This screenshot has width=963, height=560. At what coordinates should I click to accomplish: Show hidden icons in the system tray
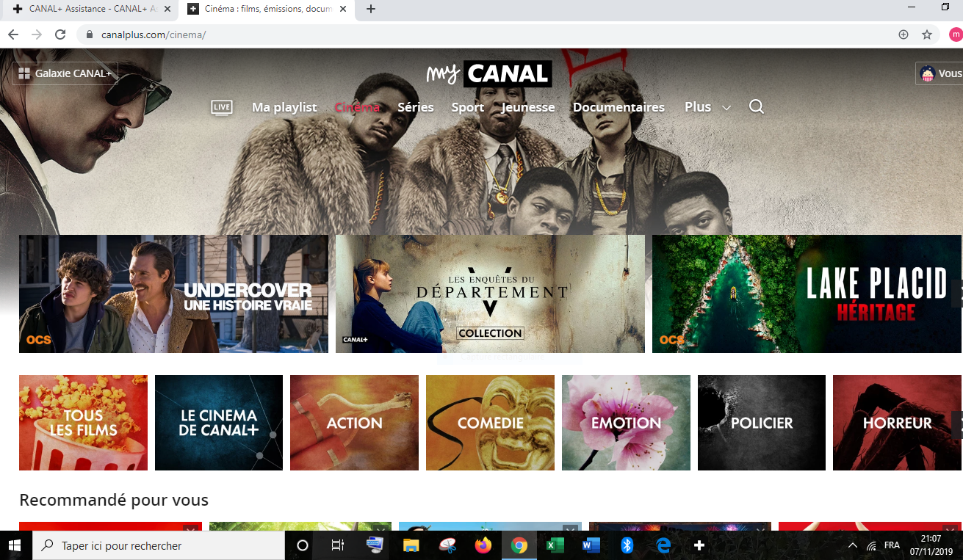(852, 545)
